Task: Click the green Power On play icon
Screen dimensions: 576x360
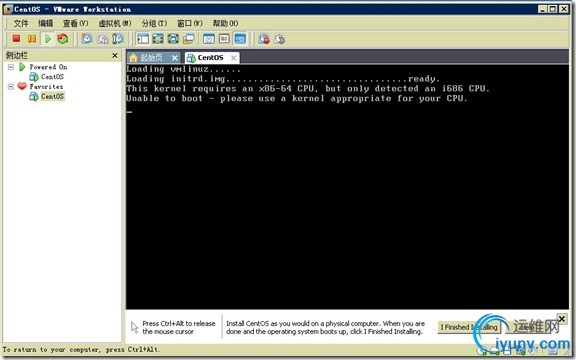Action: pyautogui.click(x=48, y=38)
